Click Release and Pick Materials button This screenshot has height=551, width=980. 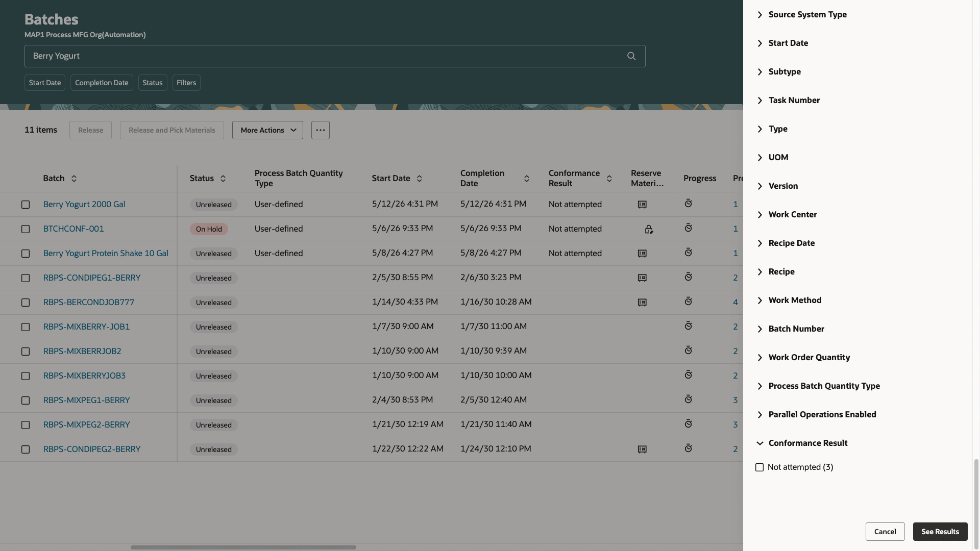172,130
